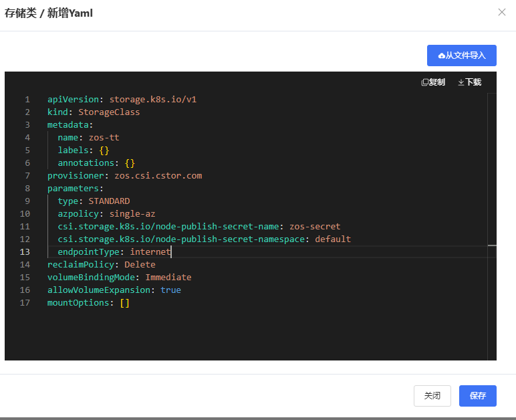Click line number 13 in the gutter
Viewport: 516px width, 420px height.
coord(25,252)
